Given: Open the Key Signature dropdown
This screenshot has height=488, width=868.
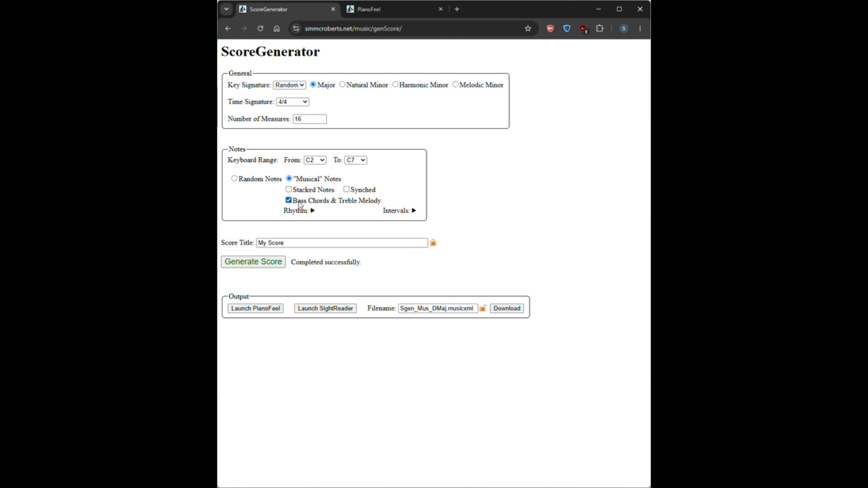Looking at the screenshot, I should 289,85.
